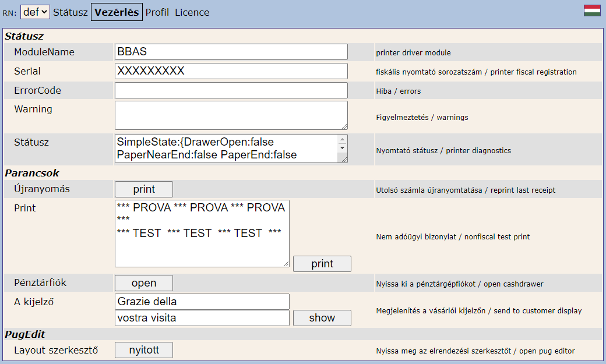Focus the Serial number field
The image size is (606, 364).
pos(231,71)
